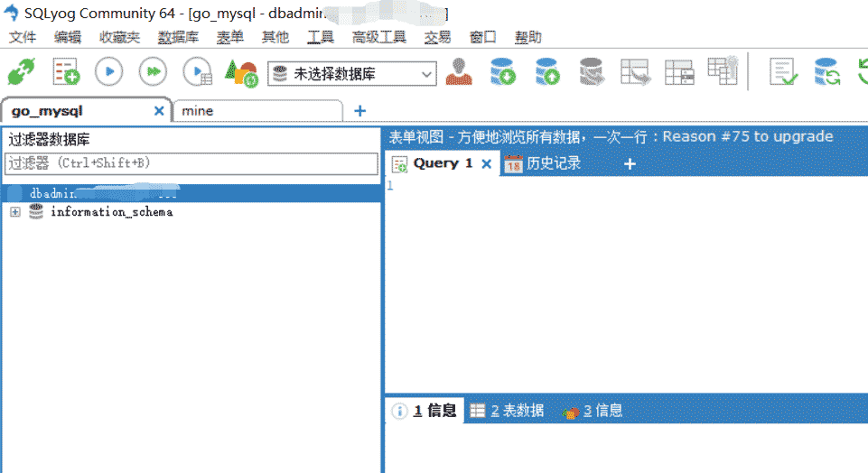868x473 pixels.
Task: Add a new connection tab
Action: click(x=359, y=111)
